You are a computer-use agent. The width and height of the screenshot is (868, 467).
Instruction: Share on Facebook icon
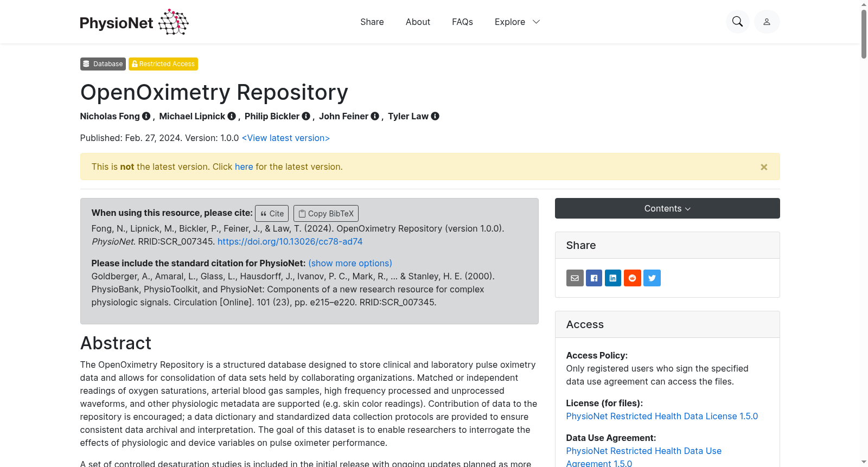(x=594, y=278)
